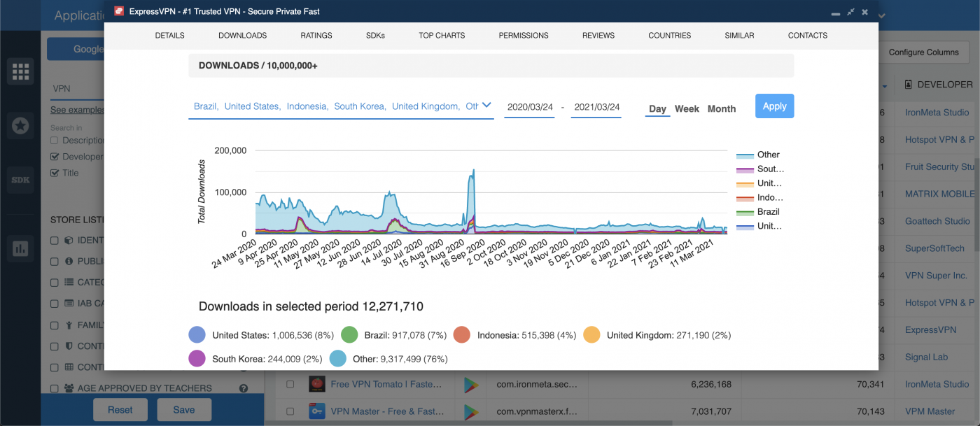Toggle the Indo… series in chart legend

pos(760,198)
